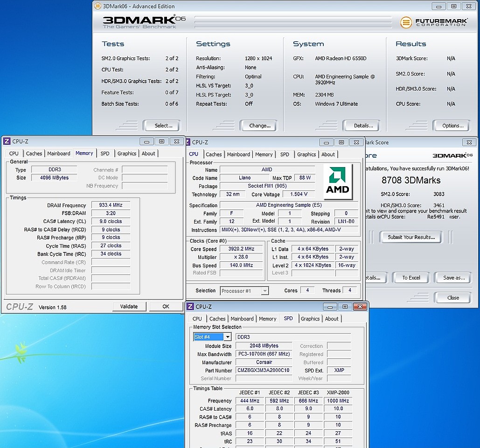Open Mainboard tab in CPU-Z Memory window
The width and height of the screenshot is (480, 448).
(x=59, y=154)
